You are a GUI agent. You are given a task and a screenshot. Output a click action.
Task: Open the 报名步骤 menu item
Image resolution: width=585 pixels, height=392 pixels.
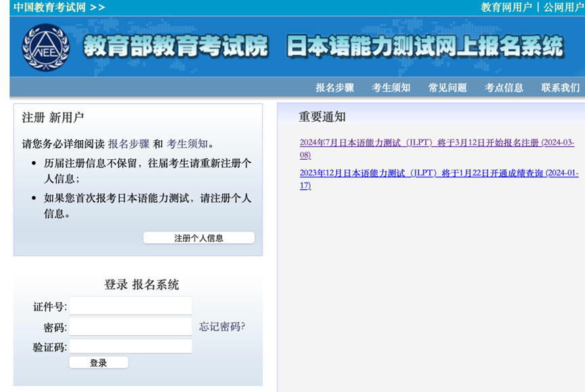[x=334, y=87]
